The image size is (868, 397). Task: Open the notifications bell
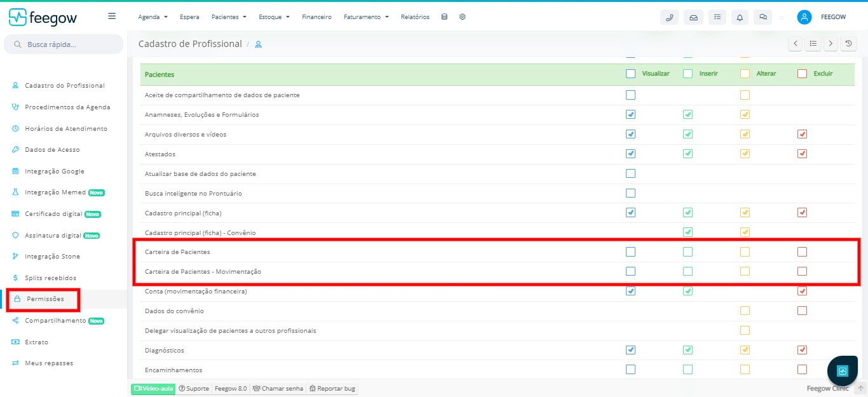click(x=740, y=17)
